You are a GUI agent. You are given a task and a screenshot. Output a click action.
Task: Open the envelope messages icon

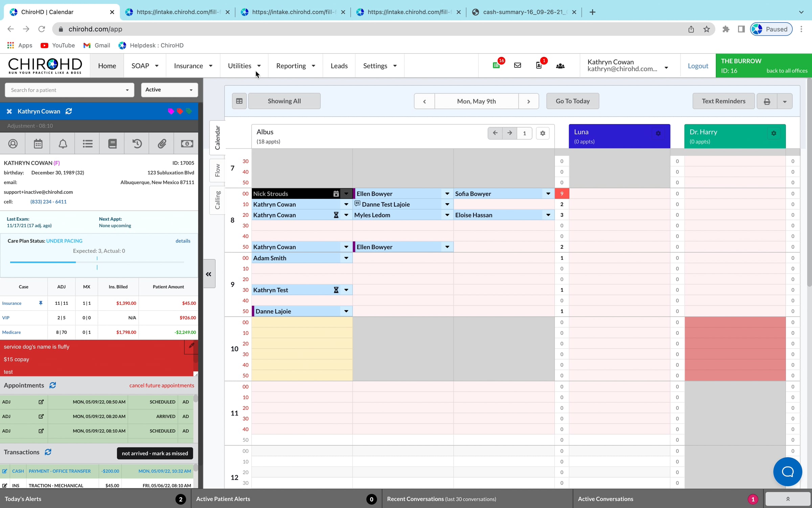(x=517, y=65)
